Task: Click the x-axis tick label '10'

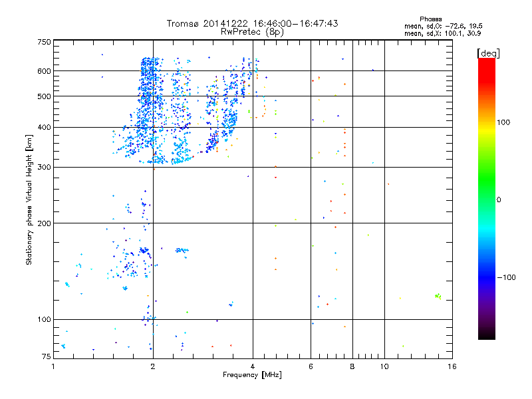Action: tap(384, 366)
